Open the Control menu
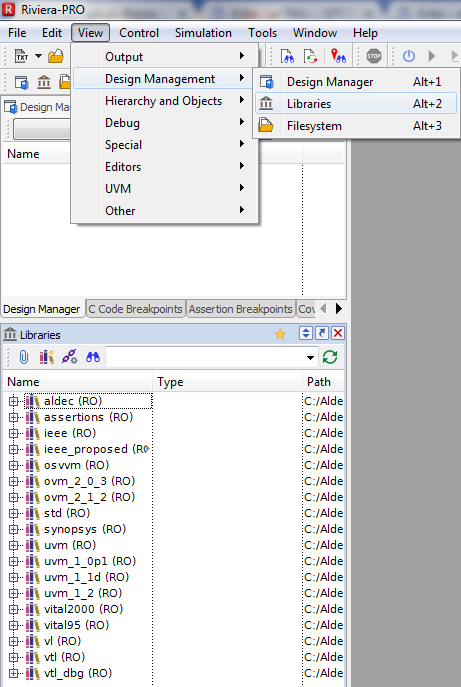 click(139, 33)
